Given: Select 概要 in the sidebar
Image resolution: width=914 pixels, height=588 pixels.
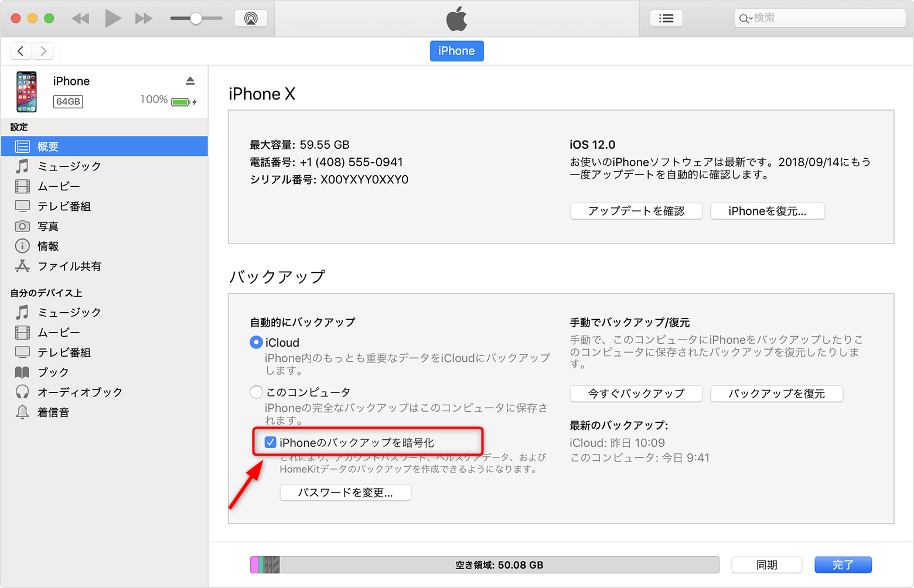Looking at the screenshot, I should (x=48, y=146).
